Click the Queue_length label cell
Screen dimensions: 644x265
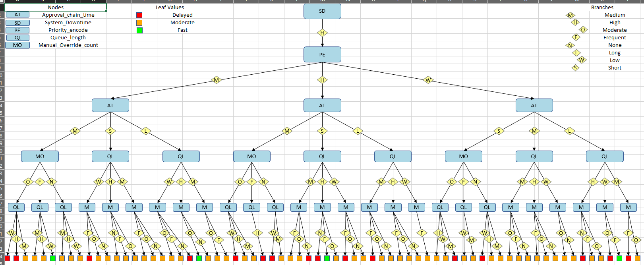tap(68, 38)
